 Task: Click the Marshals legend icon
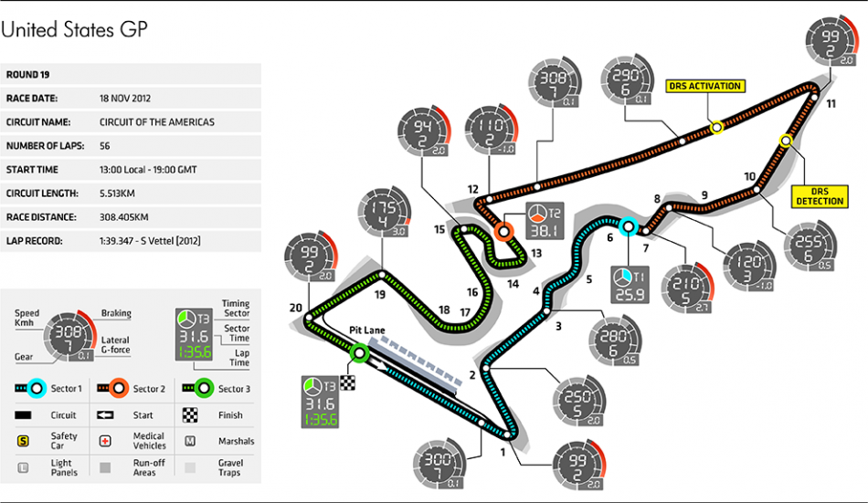189,441
